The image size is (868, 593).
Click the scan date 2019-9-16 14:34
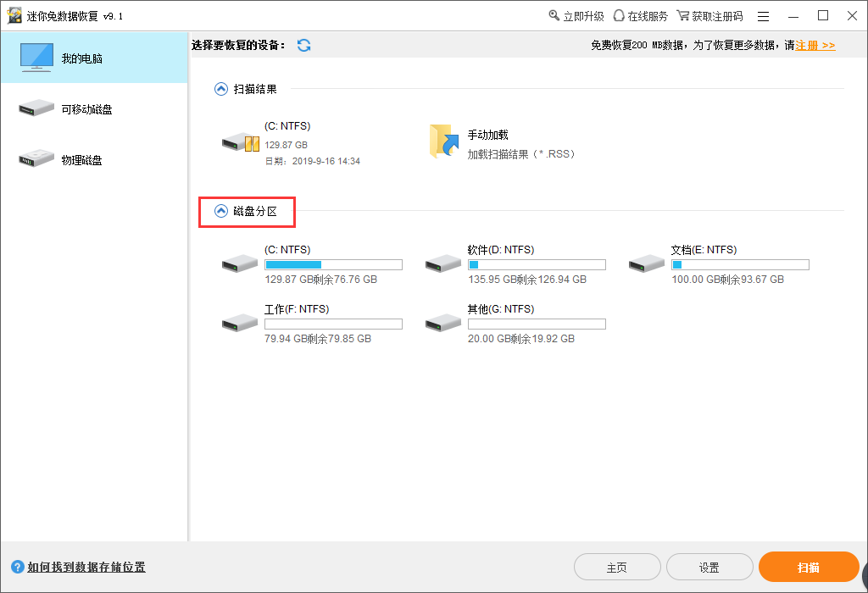point(326,161)
